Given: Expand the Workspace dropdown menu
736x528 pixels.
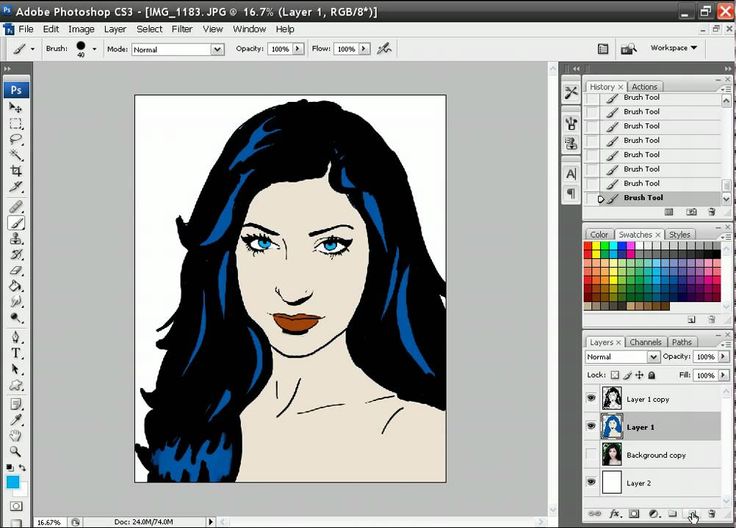Looking at the screenshot, I should pos(674,48).
